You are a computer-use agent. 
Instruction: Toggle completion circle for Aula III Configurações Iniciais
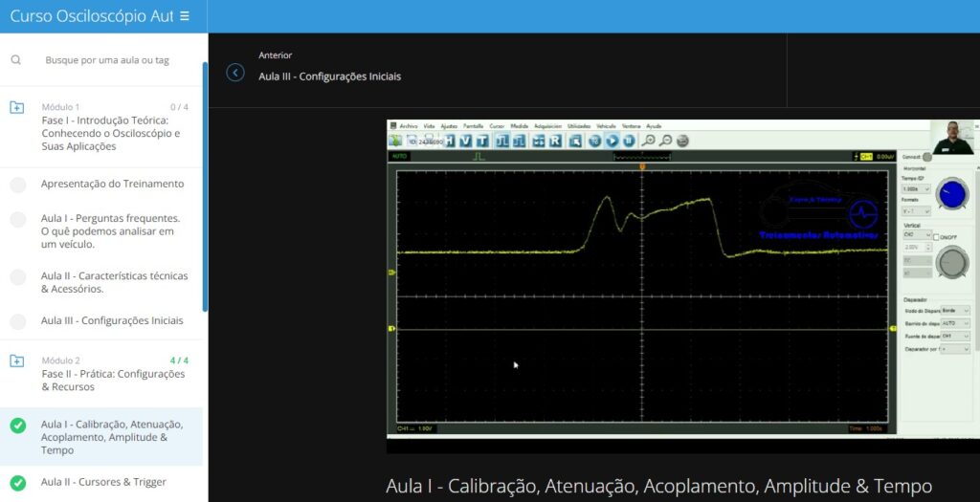coord(17,321)
